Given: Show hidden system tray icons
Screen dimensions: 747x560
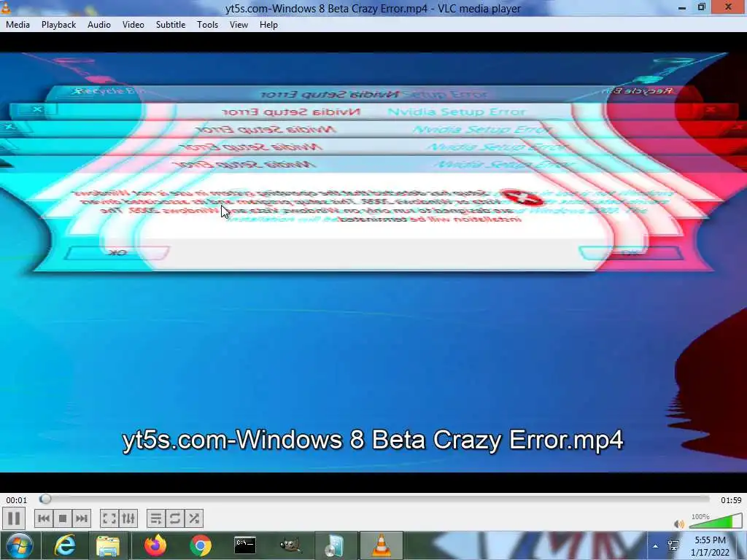Looking at the screenshot, I should point(656,546).
